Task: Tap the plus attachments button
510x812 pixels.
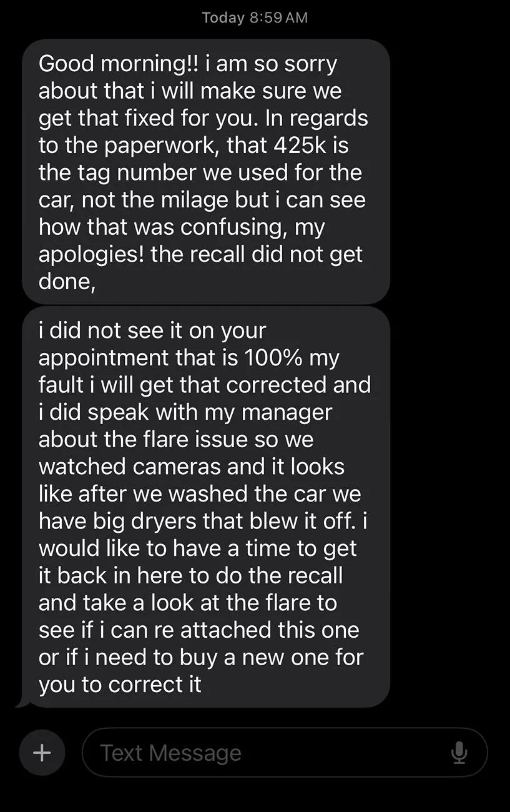Action: click(42, 753)
